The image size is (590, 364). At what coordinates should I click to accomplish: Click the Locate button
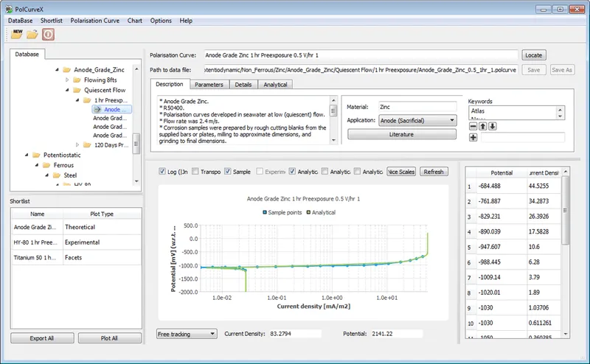533,55
